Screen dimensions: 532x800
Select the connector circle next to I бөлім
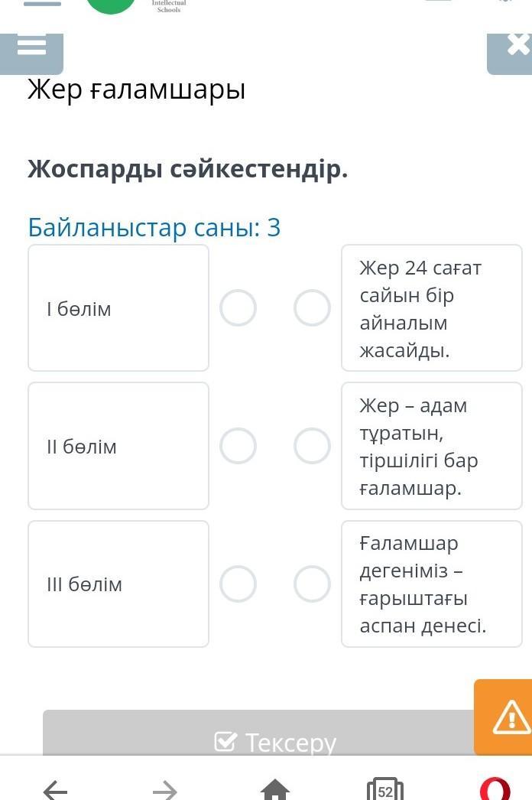click(x=238, y=308)
